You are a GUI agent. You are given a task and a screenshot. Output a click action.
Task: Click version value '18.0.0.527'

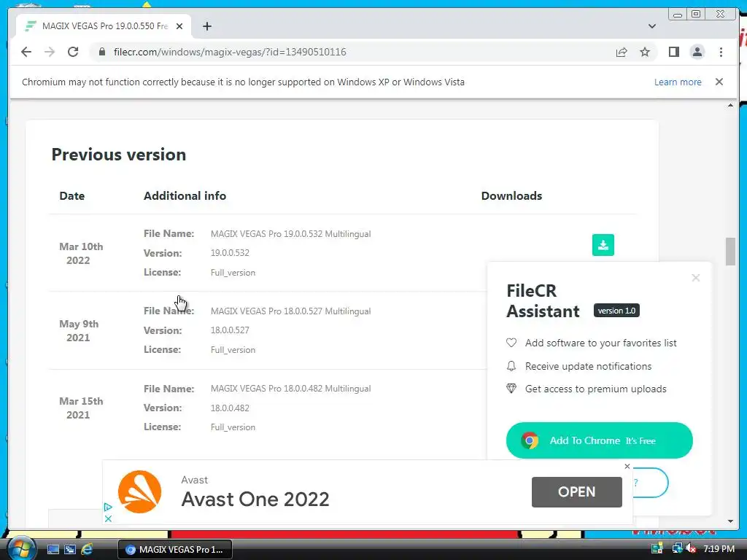[230, 330]
